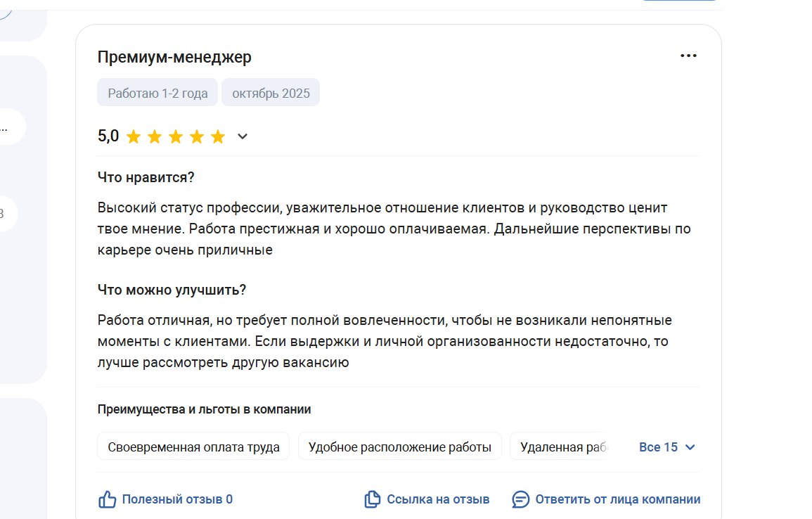This screenshot has width=812, height=519.
Task: Select the Работаю 1-2 года tag
Action: pos(157,93)
